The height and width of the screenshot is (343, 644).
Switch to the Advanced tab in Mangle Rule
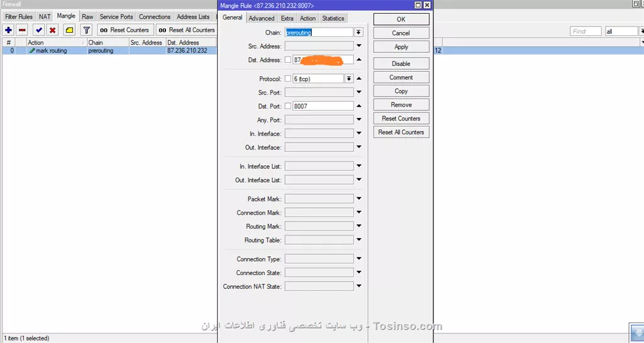coord(261,18)
